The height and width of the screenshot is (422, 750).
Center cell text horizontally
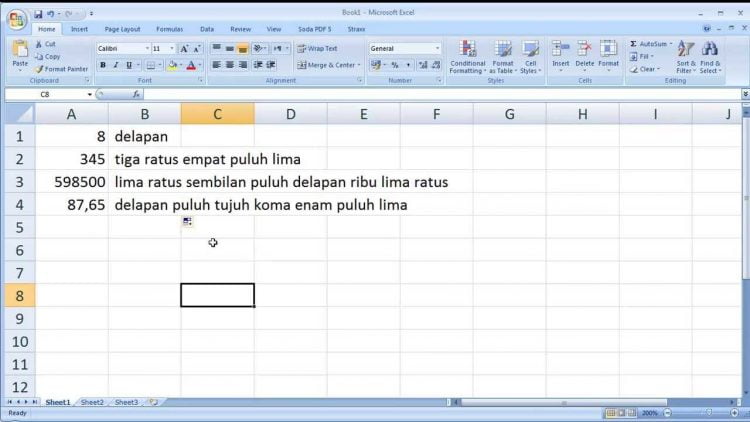click(230, 65)
